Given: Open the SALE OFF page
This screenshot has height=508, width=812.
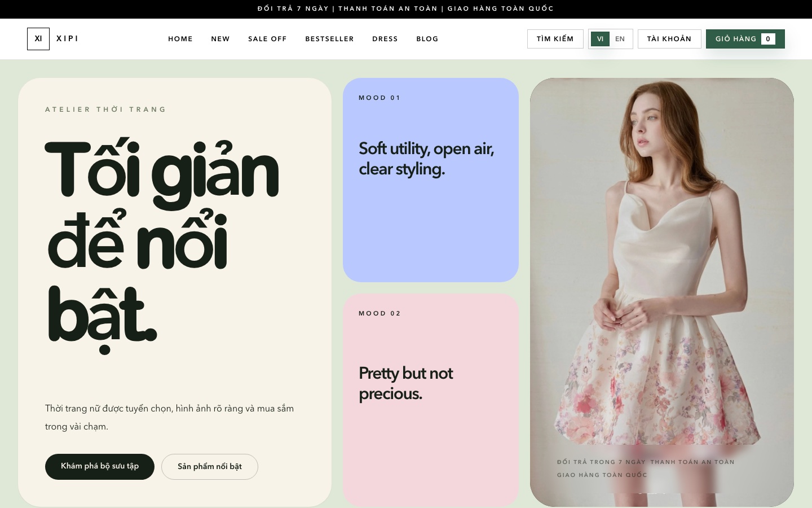Looking at the screenshot, I should 267,39.
